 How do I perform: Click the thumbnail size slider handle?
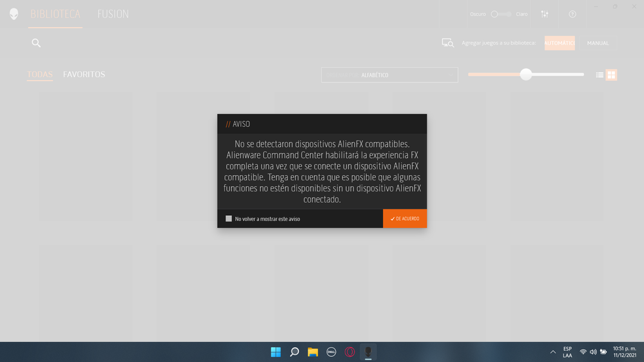[526, 75]
